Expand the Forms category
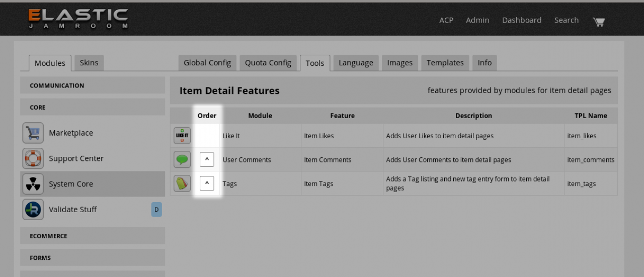The image size is (644, 277). (x=93, y=258)
